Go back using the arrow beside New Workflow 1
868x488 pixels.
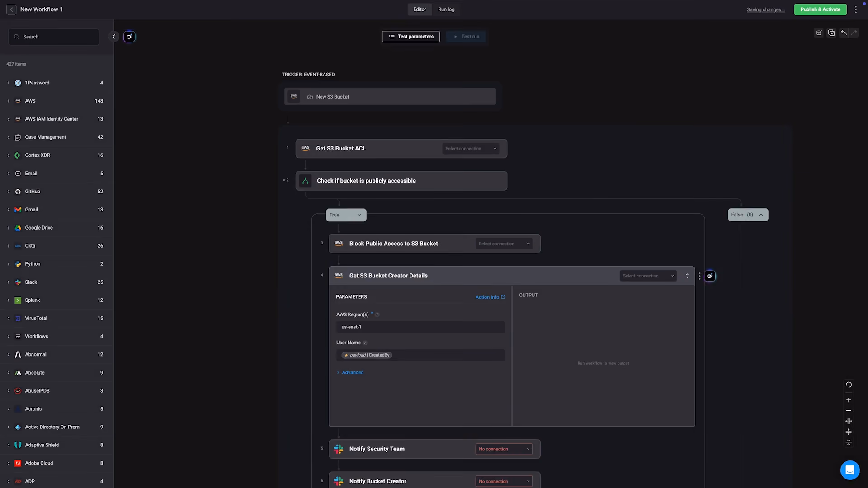(11, 9)
